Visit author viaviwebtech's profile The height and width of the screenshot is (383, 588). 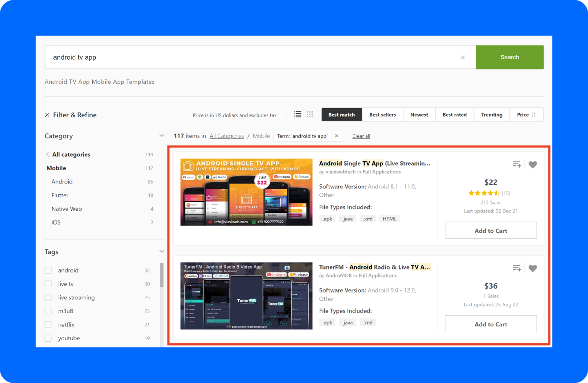click(x=340, y=172)
